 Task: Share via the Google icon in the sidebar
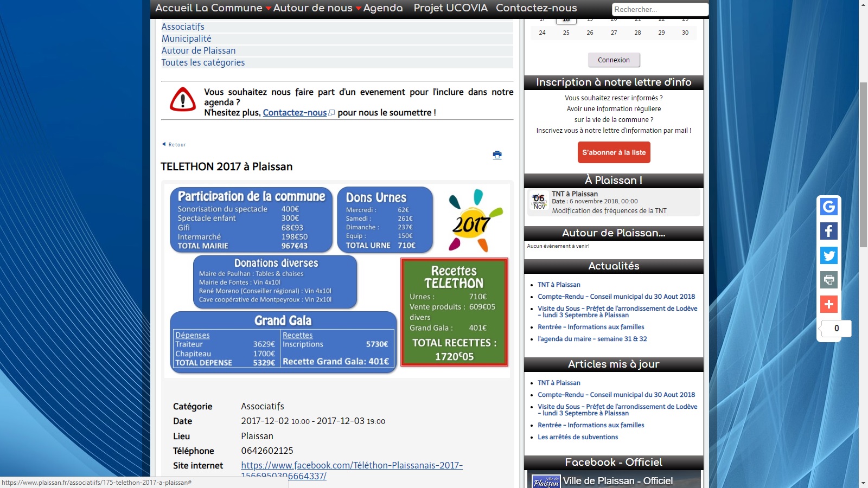828,207
